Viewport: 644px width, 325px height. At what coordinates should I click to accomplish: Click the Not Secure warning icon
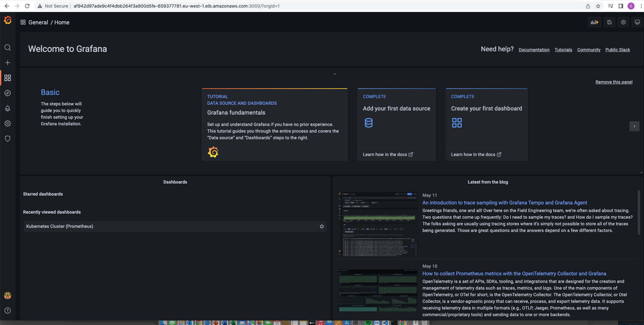[40, 6]
